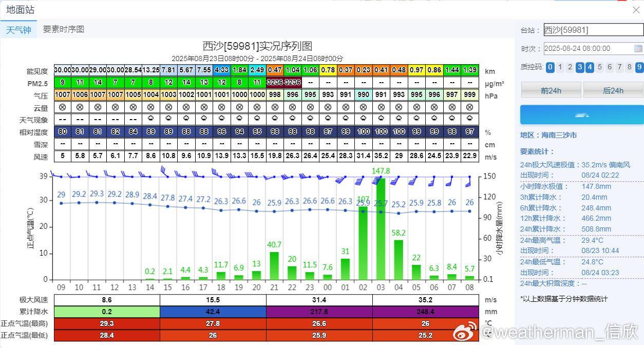Click the large blue query button
Image resolution: width=644 pixels, height=348 pixels.
coord(582,115)
